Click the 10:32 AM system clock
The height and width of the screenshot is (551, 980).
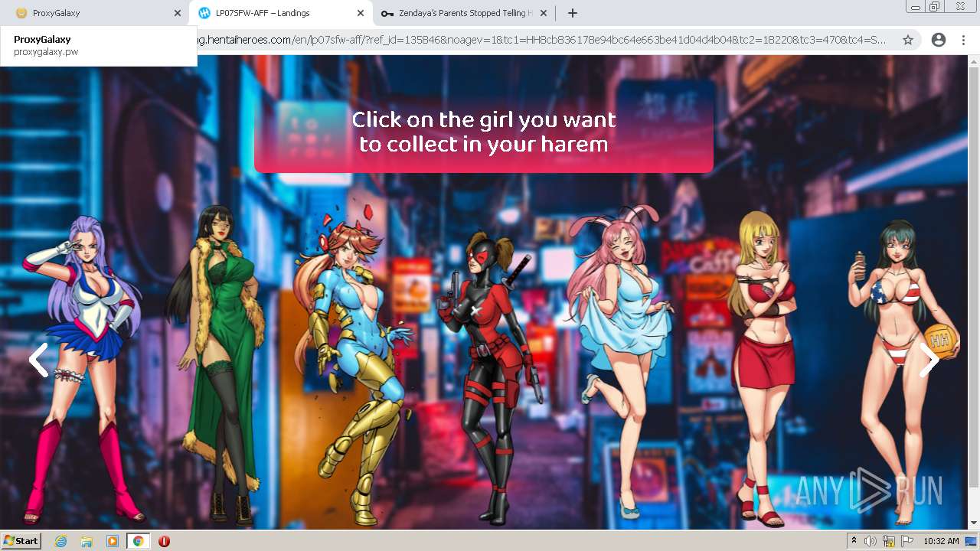click(x=941, y=541)
